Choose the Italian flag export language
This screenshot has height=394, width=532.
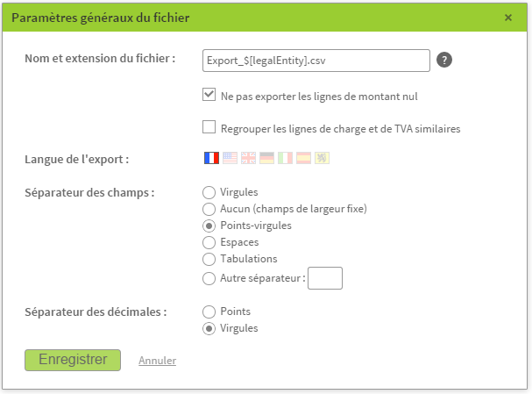(285, 158)
